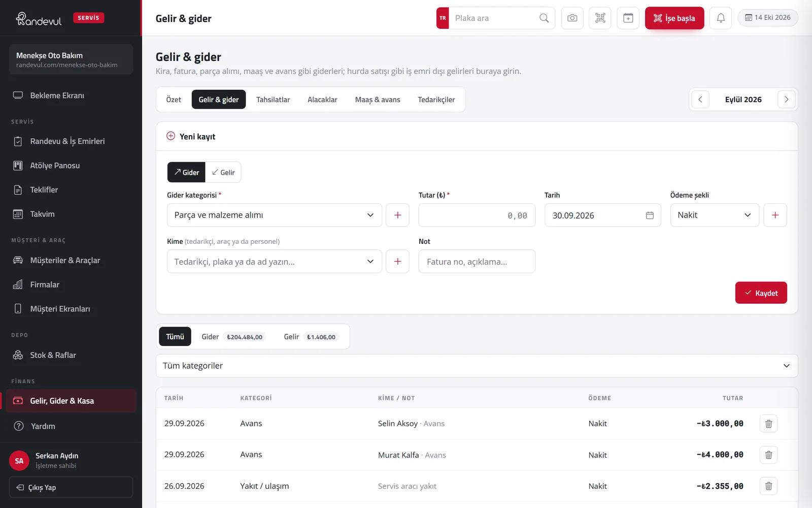812x508 pixels.
Task: Open the calendar picker in Tarih field
Action: 650,215
